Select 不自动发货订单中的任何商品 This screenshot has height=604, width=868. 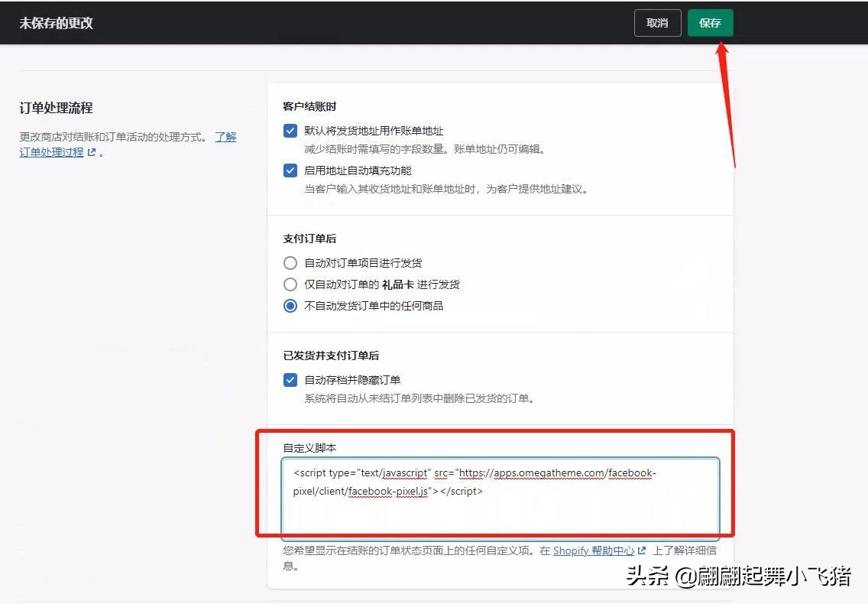(x=290, y=305)
